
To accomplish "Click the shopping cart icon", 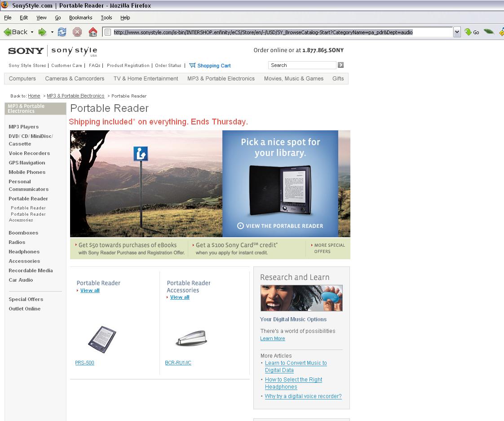I will tap(192, 65).
